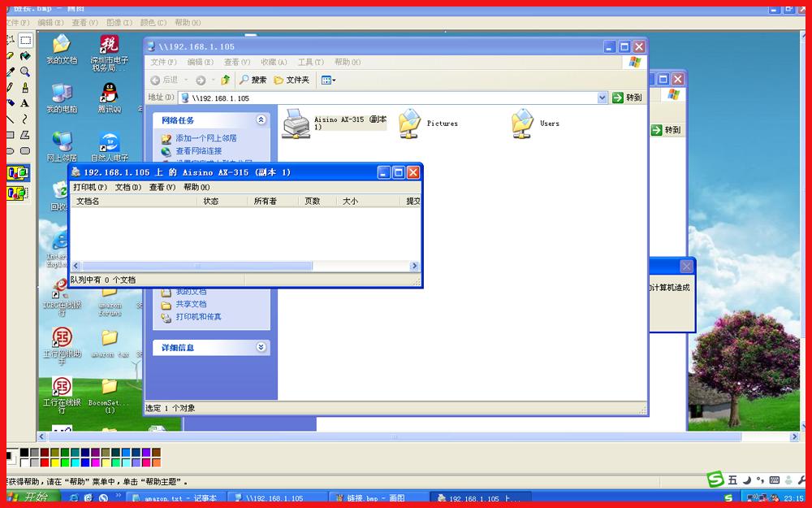
Task: Select Paint's Magnifier tool
Action: coord(24,72)
